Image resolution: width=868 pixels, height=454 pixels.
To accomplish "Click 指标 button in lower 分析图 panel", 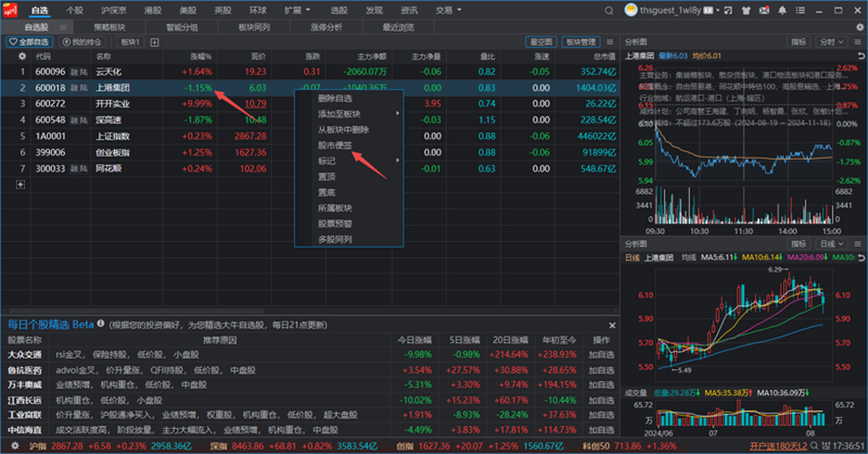I will (799, 244).
